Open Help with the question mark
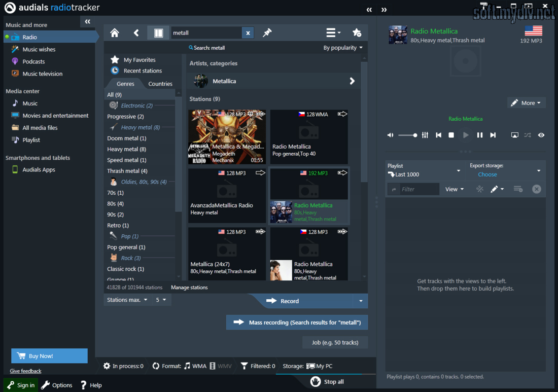558x392 pixels. click(91, 385)
